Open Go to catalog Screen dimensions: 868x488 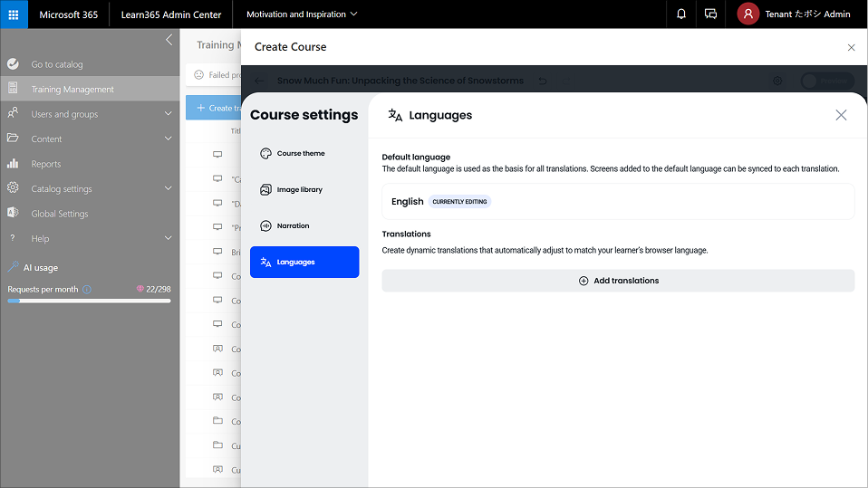coord(56,64)
